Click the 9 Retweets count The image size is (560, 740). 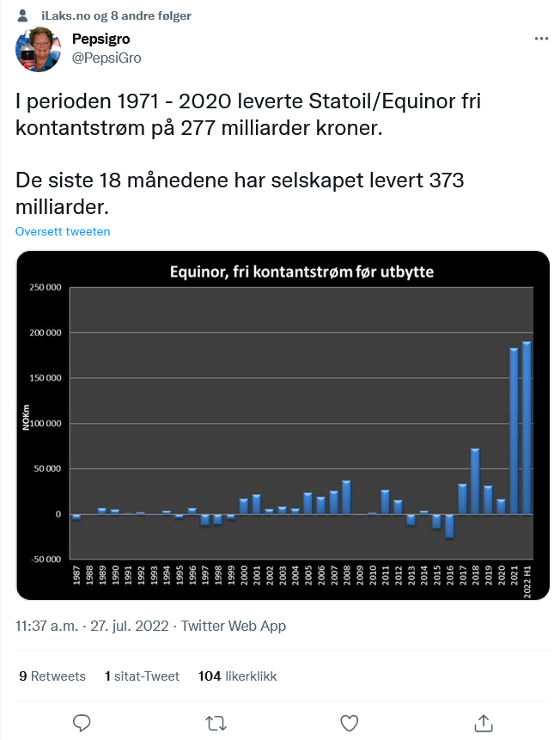[x=52, y=676]
